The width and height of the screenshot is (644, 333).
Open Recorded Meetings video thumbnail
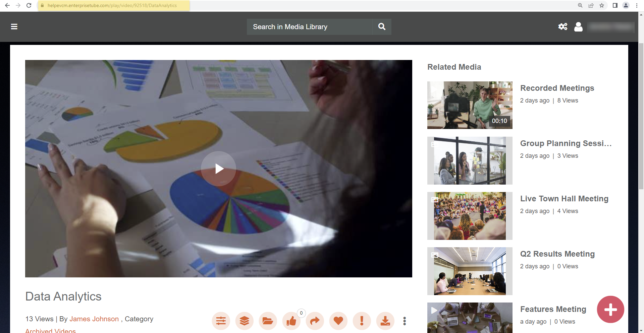pyautogui.click(x=470, y=105)
